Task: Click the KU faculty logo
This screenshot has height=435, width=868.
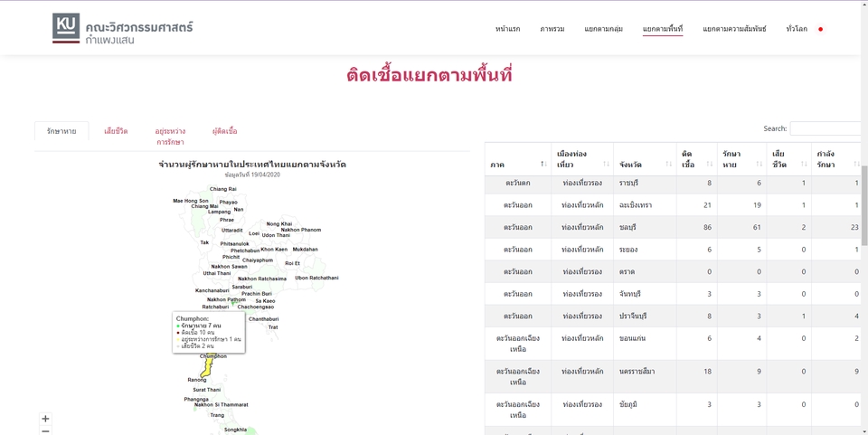Action: click(122, 29)
